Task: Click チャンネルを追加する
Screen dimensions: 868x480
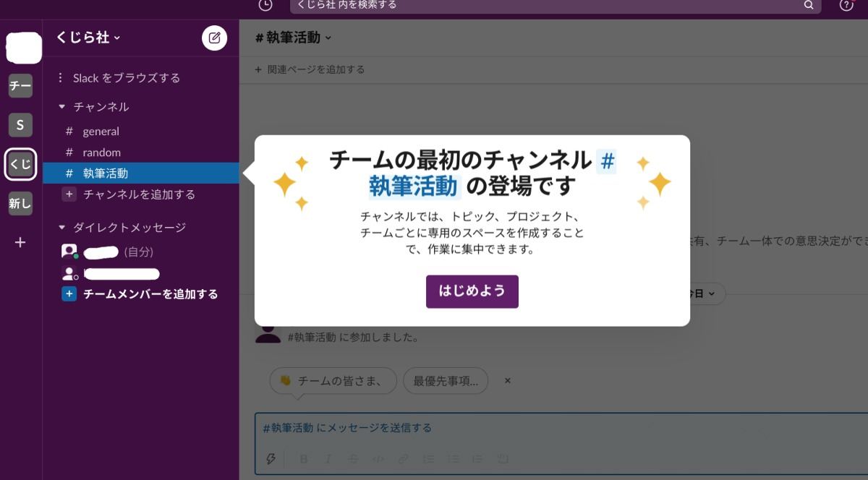Action: tap(139, 194)
